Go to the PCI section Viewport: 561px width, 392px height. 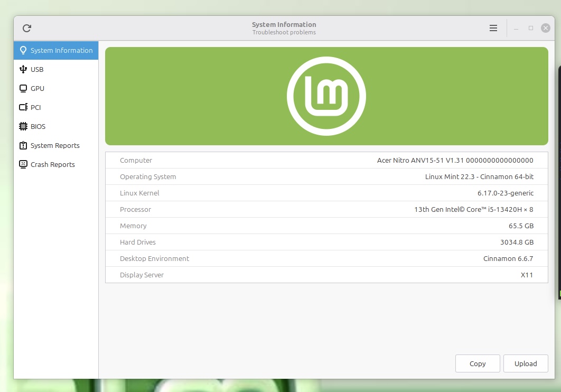click(x=56, y=107)
